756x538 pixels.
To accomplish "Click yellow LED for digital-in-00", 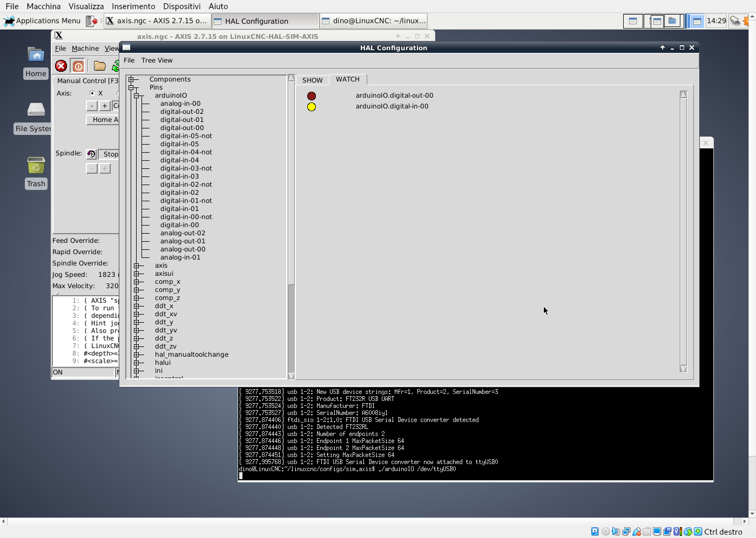I will click(x=312, y=107).
